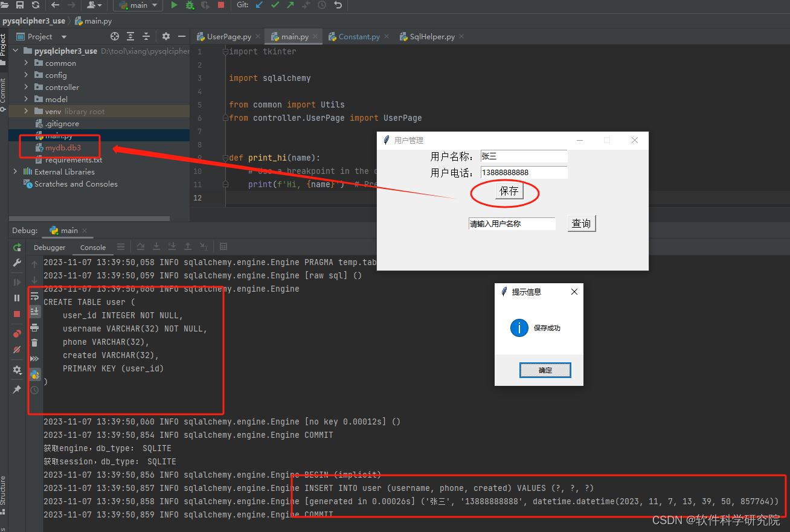Click the Git Show History clock icon
This screenshot has height=532, width=790.
tap(322, 5)
